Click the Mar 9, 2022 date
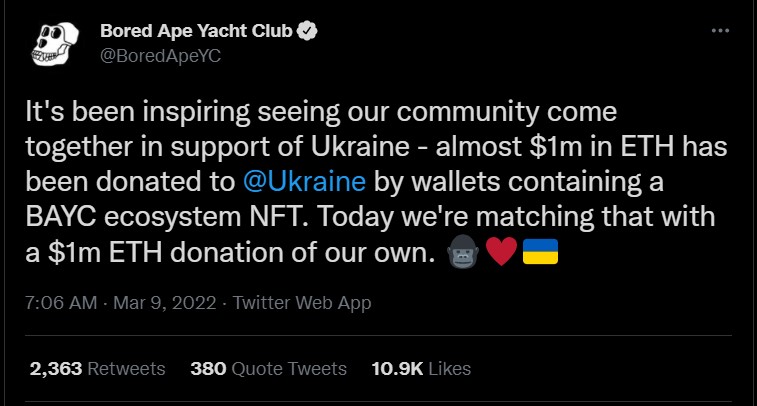 tap(165, 303)
